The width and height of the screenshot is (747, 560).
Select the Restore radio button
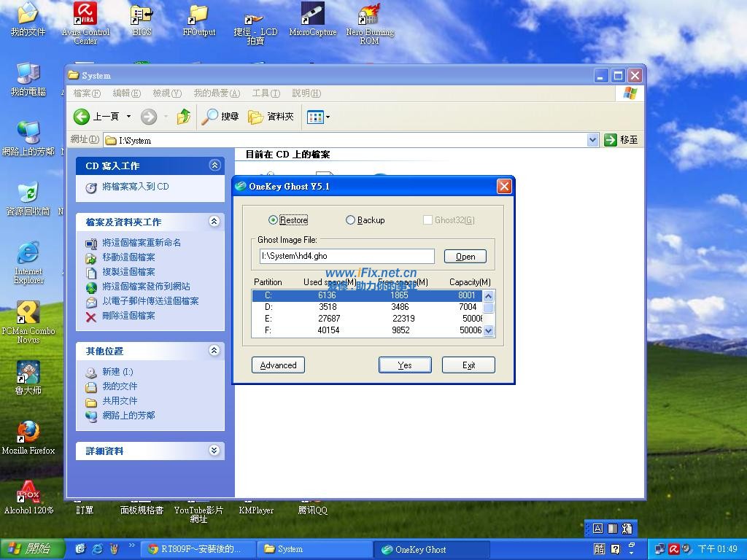(274, 220)
